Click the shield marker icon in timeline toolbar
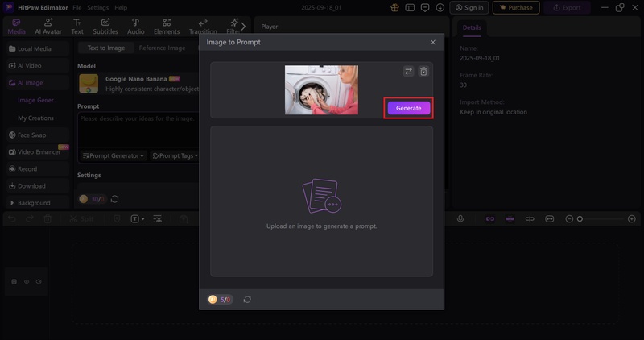The width and height of the screenshot is (644, 340). point(117,219)
